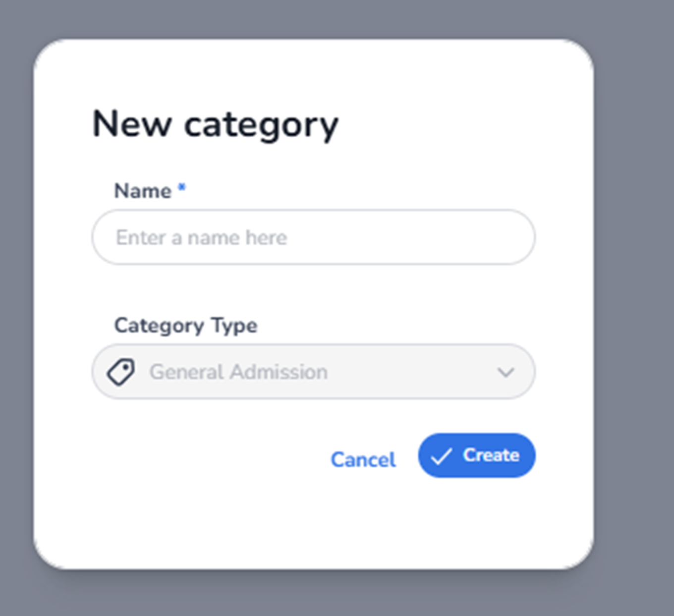The height and width of the screenshot is (616, 674).
Task: Open the General Admission dropdown
Action: 313,372
